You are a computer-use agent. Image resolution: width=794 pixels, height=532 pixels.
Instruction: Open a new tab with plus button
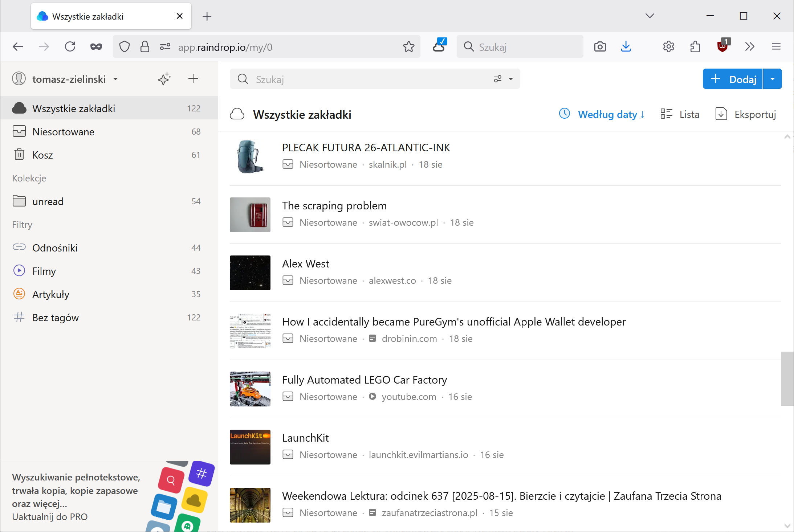207,16
